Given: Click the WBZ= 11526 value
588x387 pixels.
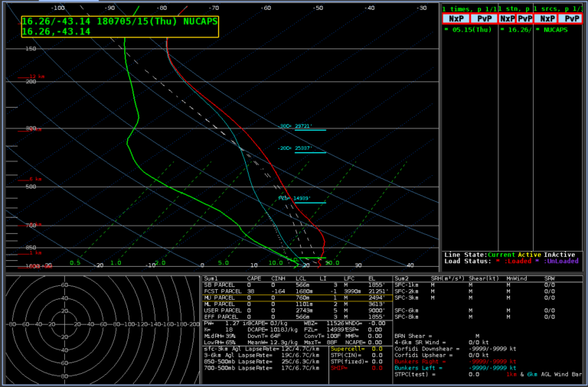Looking at the screenshot, I should pos(323,324).
